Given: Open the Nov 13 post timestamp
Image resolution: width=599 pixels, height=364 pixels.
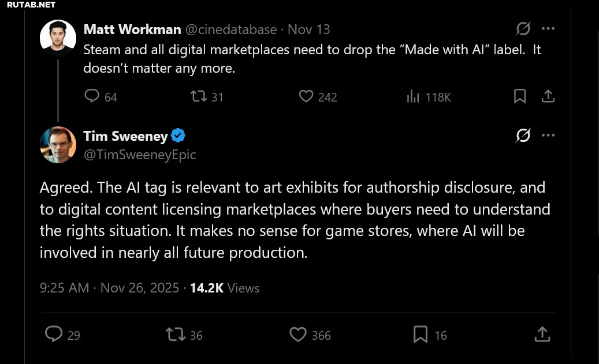Looking at the screenshot, I should [309, 29].
